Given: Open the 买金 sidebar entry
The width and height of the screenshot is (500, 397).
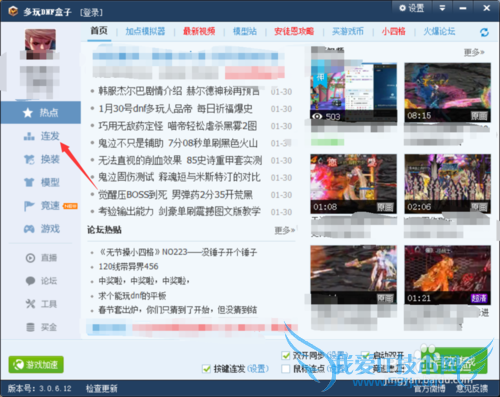Looking at the screenshot, I should (41, 327).
